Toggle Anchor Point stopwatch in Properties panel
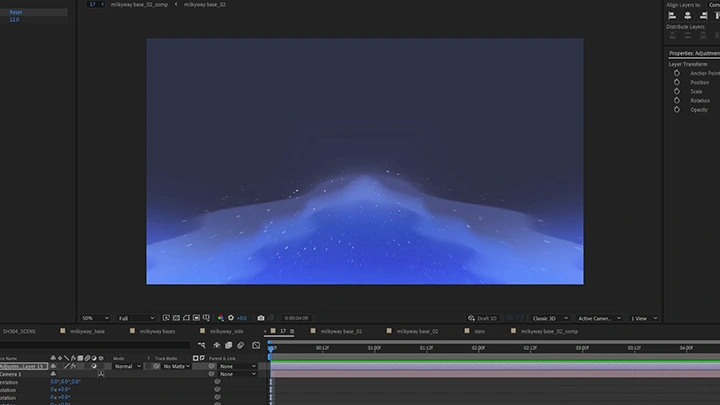This screenshot has width=720, height=405. (x=676, y=73)
